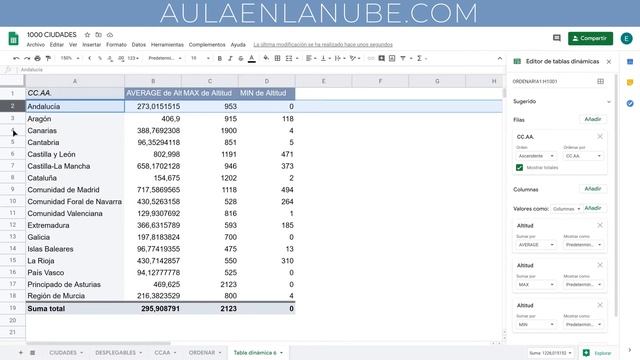Insert a comment from toolbar

(382, 58)
